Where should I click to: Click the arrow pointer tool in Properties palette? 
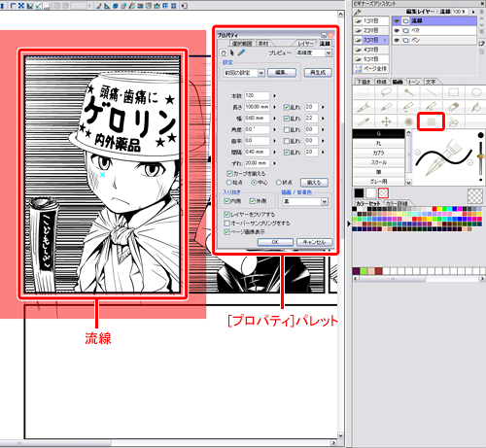[232, 52]
